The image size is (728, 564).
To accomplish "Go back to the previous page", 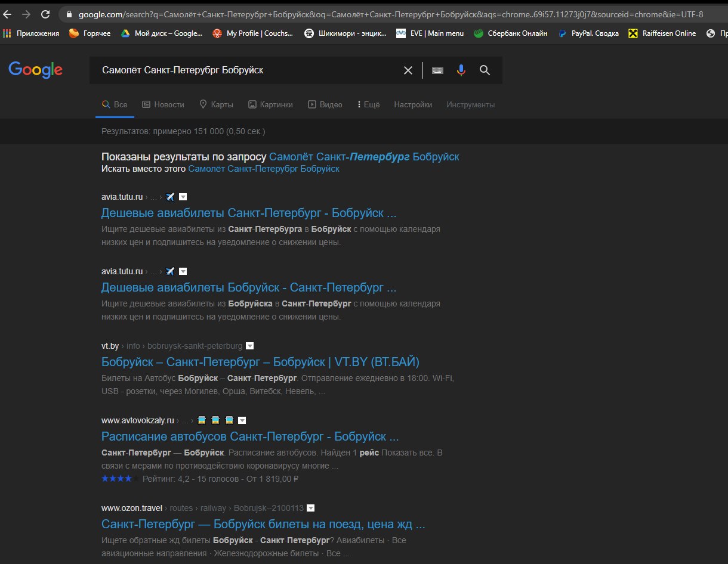I will tap(8, 14).
